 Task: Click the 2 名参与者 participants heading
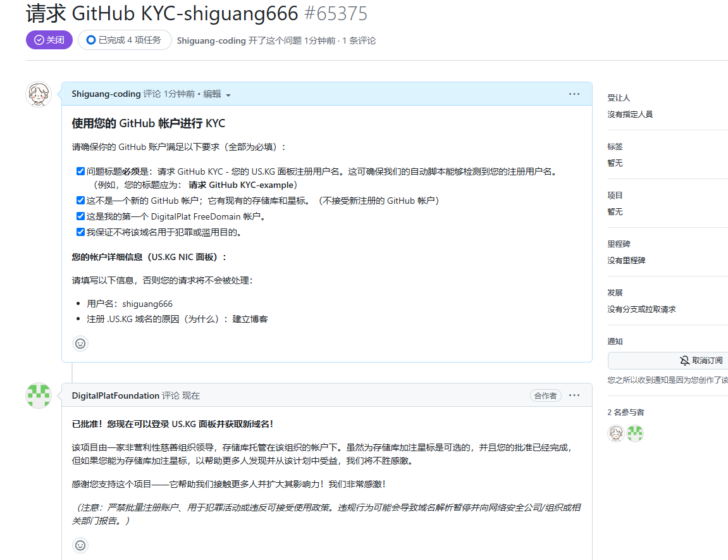tap(626, 413)
